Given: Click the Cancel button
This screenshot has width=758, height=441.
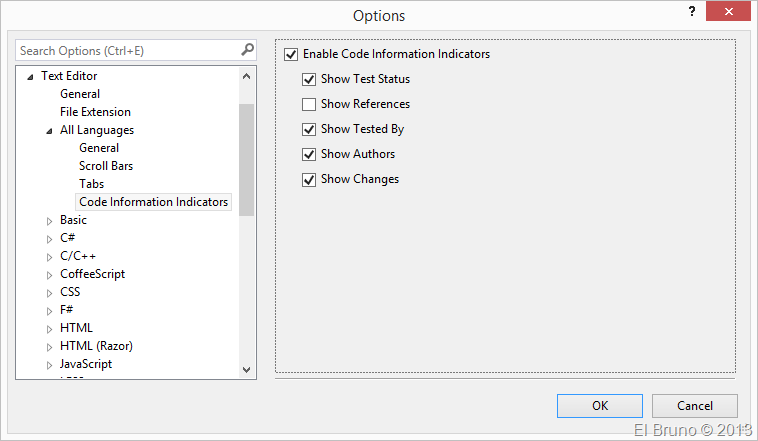Looking at the screenshot, I should point(694,405).
